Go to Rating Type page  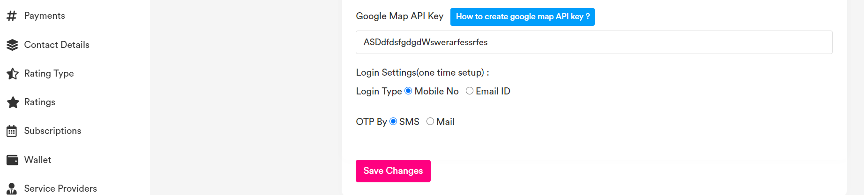49,74
